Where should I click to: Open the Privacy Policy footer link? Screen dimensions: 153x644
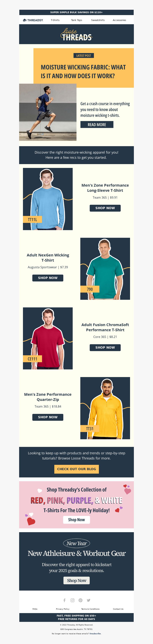click(x=63, y=609)
